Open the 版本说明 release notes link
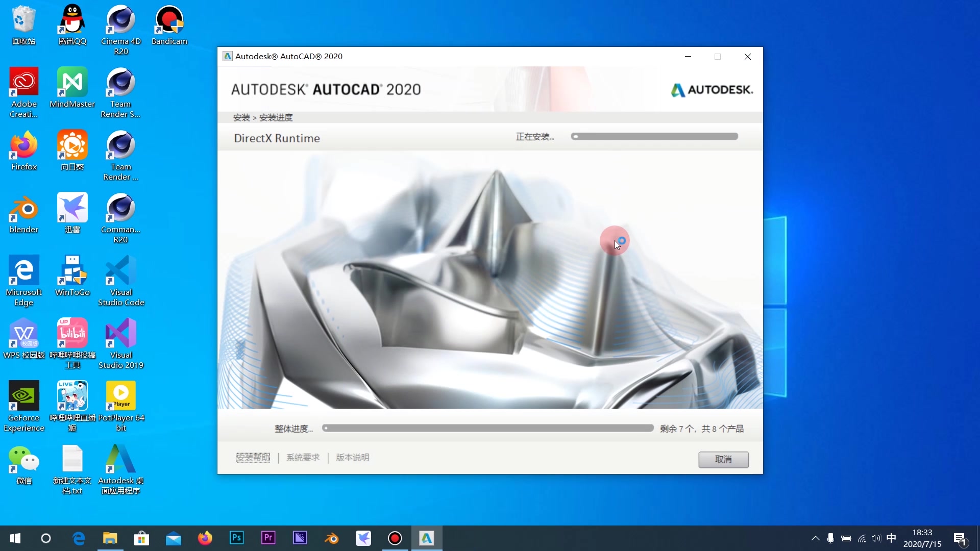Image resolution: width=980 pixels, height=551 pixels. pos(352,458)
